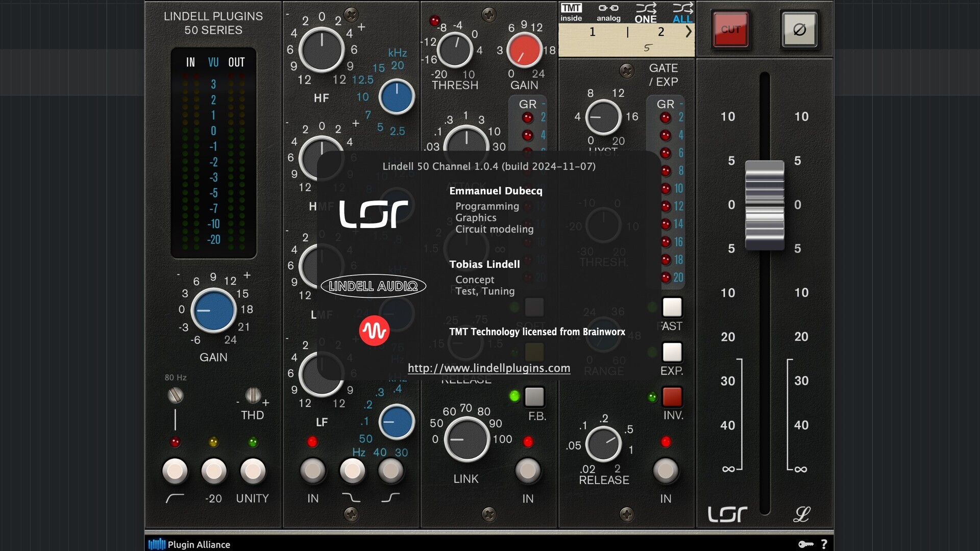
Task: Open the lindellplugins.com link
Action: point(489,368)
